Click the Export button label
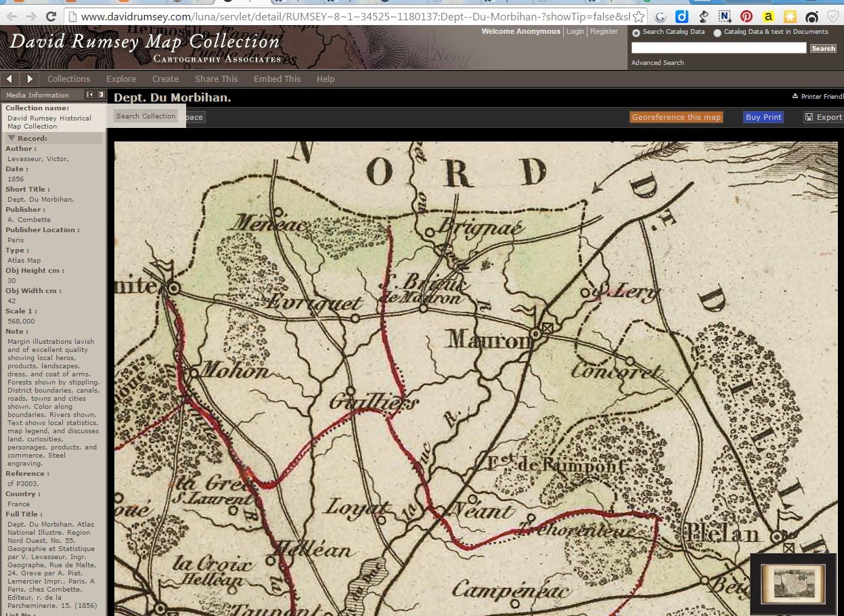Image resolution: width=844 pixels, height=616 pixels. click(x=829, y=117)
